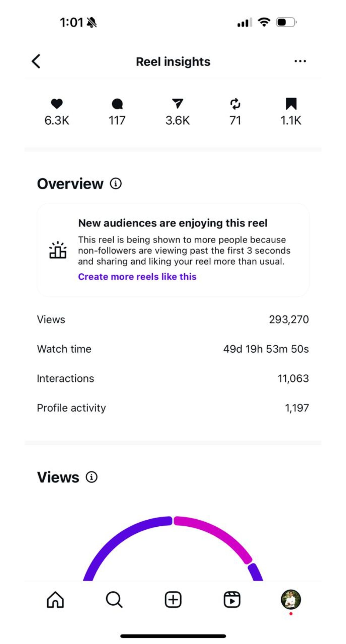The width and height of the screenshot is (346, 644).
Task: Tap the podium insights icon
Action: point(58,250)
